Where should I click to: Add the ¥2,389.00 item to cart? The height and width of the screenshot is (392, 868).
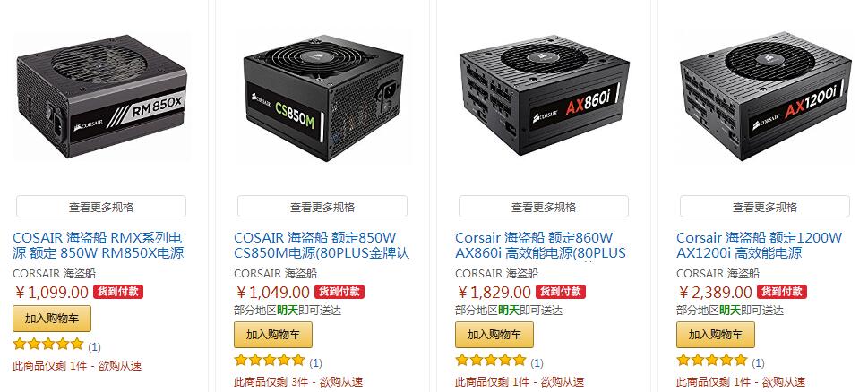tap(715, 335)
